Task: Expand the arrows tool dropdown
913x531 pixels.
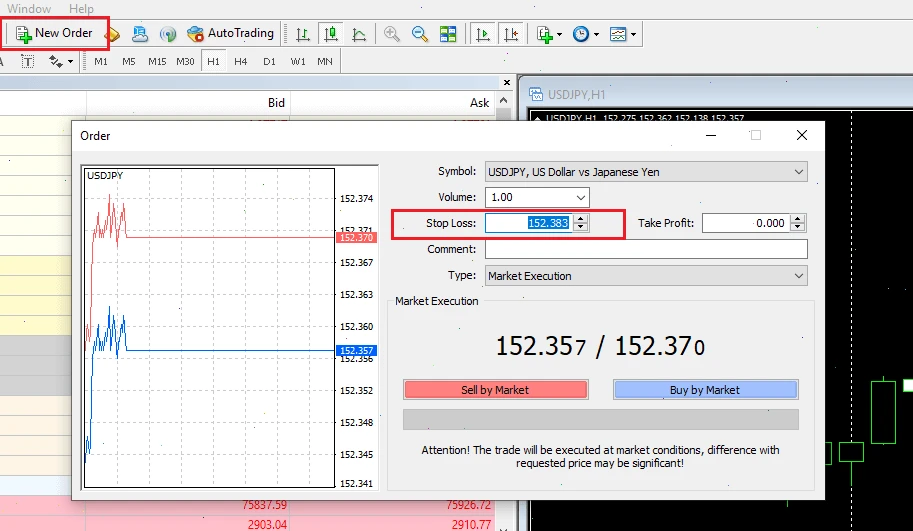Action: point(70,61)
